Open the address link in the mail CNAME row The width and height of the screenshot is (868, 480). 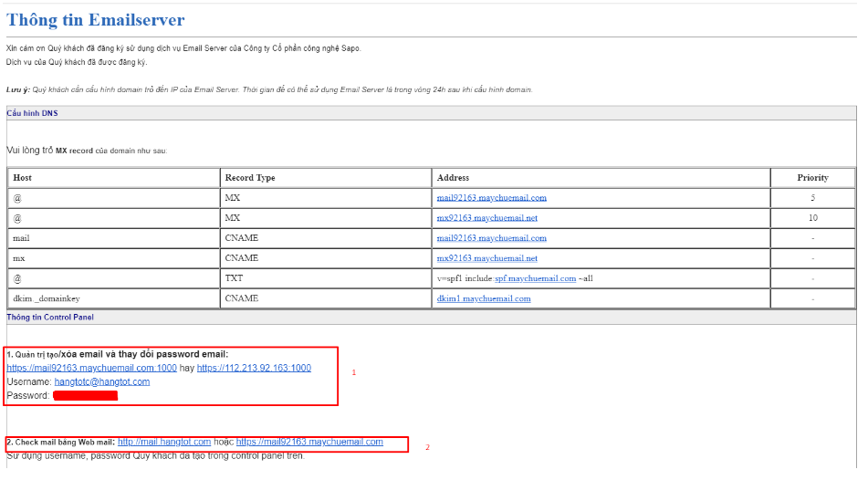coord(491,238)
